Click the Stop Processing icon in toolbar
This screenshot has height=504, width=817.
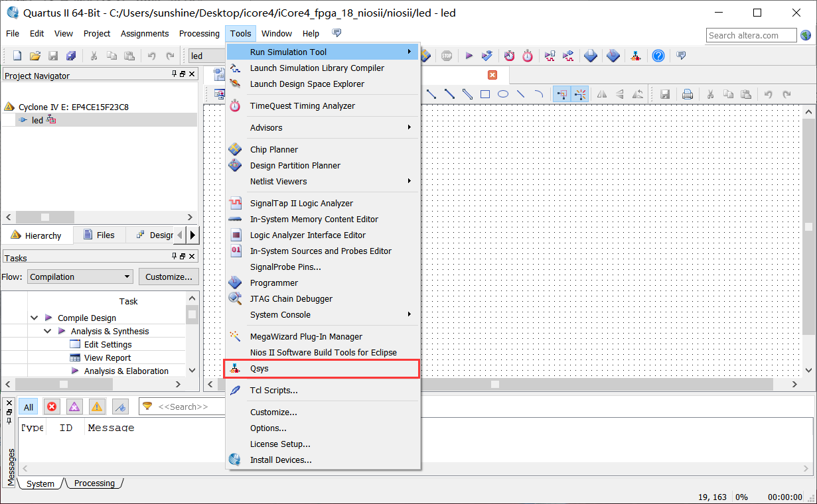(x=446, y=56)
